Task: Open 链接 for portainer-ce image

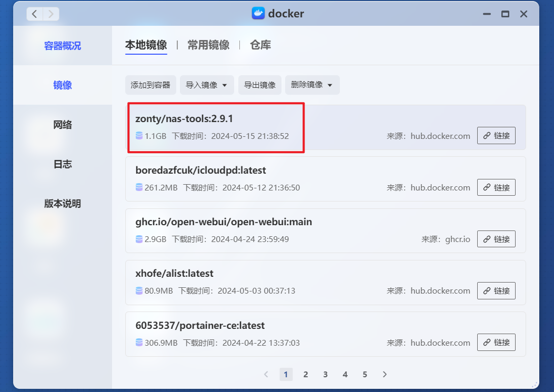Action: pyautogui.click(x=496, y=342)
